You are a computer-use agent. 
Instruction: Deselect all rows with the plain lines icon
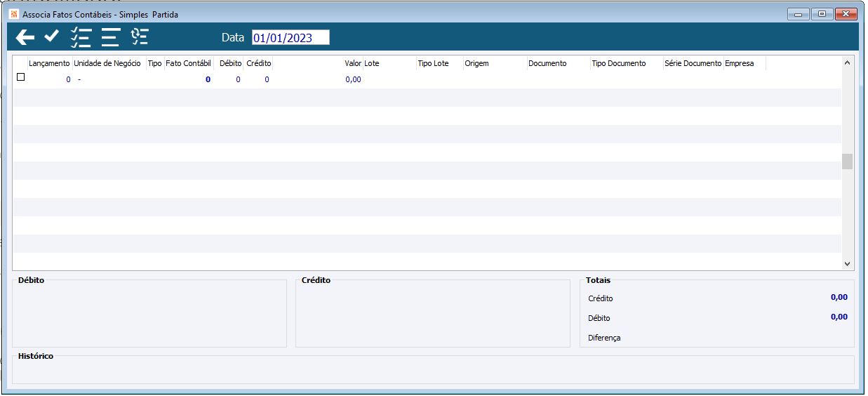(x=110, y=37)
